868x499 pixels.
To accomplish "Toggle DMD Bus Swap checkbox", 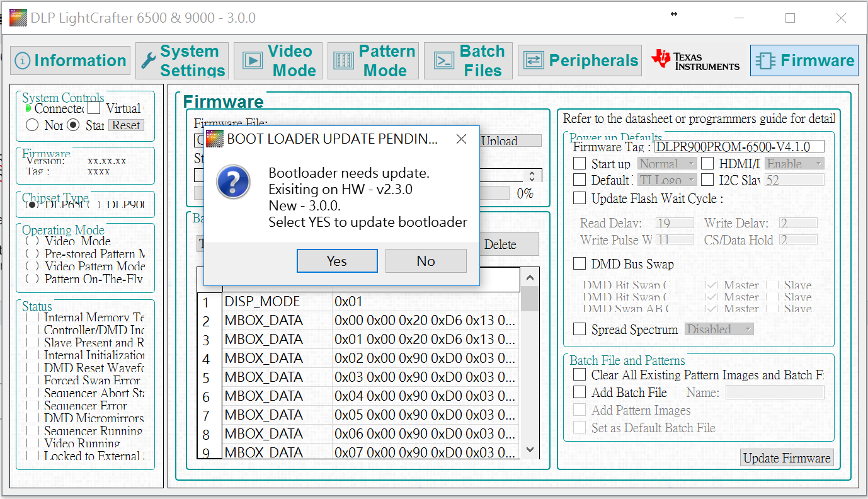I will 580,264.
